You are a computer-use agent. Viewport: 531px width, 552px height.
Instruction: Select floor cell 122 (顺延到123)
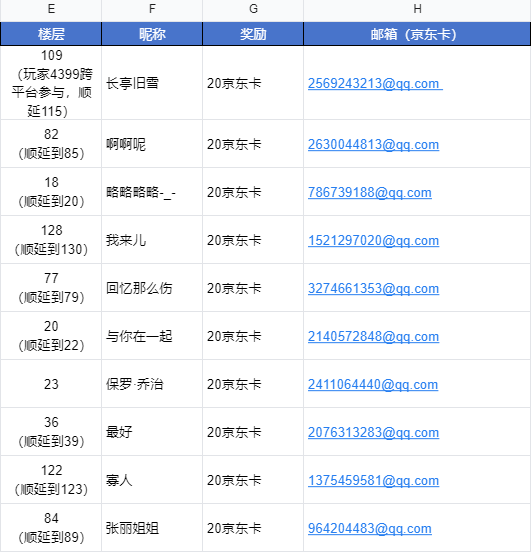tap(51, 480)
